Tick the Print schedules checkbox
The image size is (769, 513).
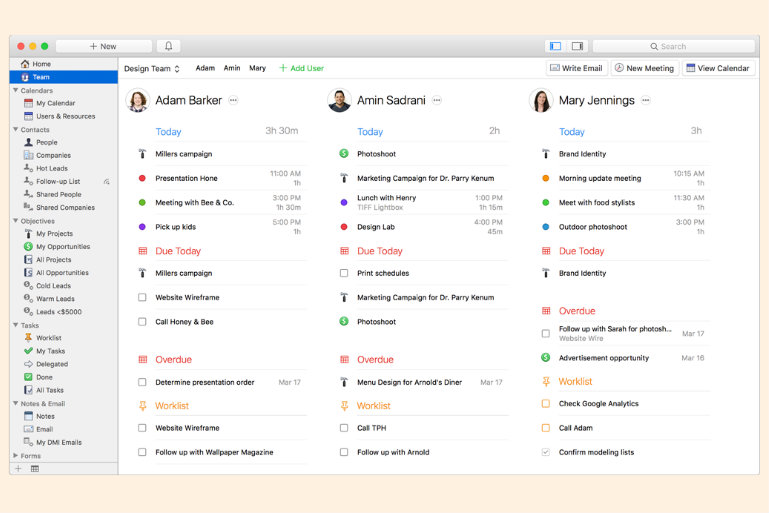click(x=344, y=273)
